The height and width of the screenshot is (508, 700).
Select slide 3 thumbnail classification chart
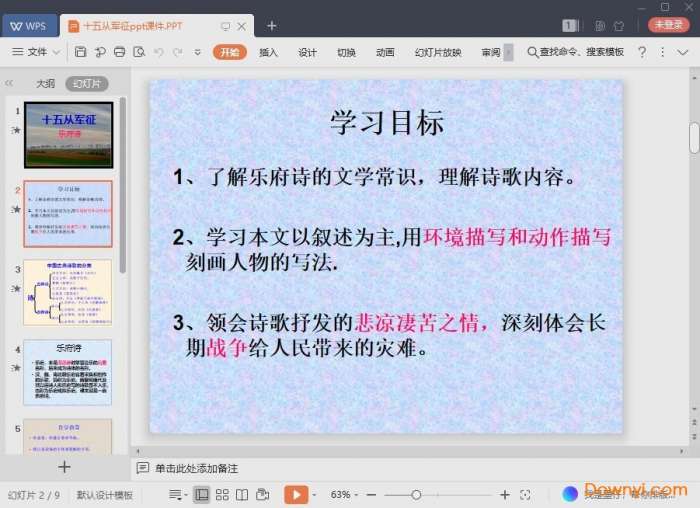[x=68, y=293]
